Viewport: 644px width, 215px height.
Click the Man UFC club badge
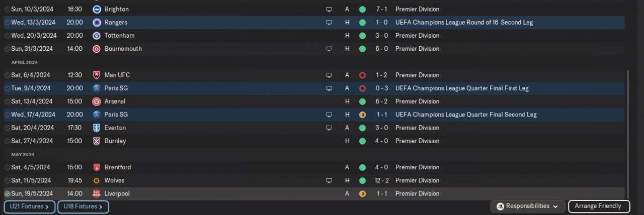point(97,75)
